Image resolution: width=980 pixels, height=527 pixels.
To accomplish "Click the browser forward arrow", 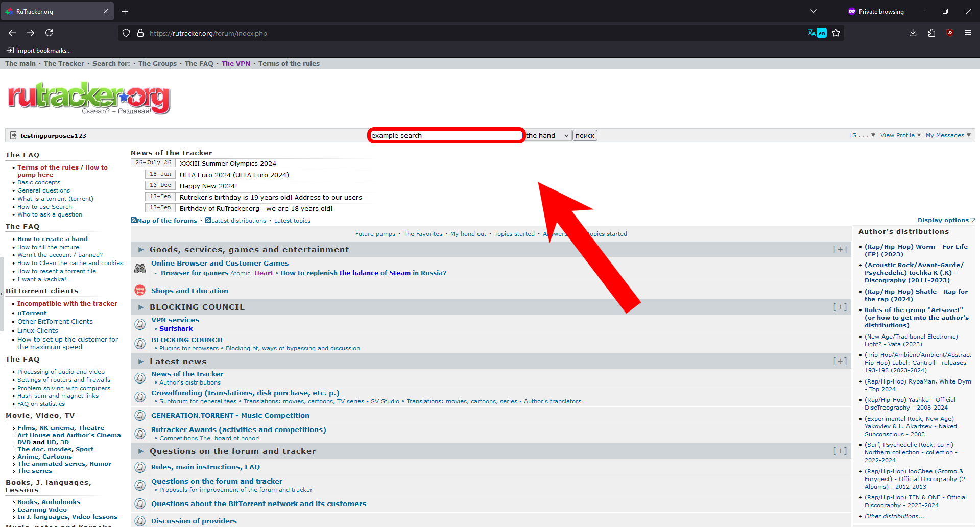I will coord(31,33).
